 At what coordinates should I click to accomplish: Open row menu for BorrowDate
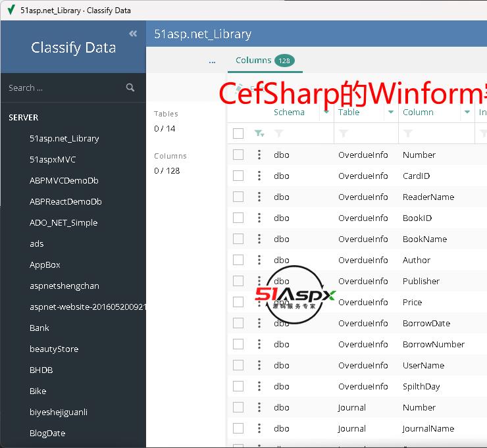(x=259, y=323)
